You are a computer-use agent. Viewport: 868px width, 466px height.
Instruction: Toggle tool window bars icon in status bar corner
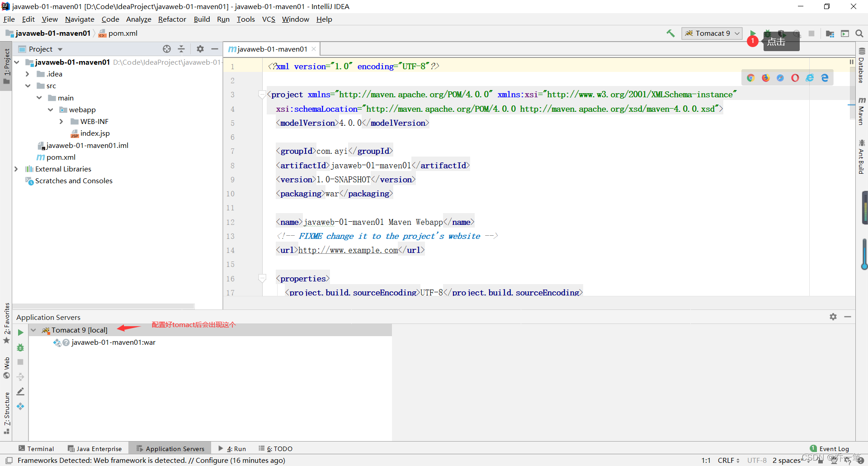coord(9,461)
